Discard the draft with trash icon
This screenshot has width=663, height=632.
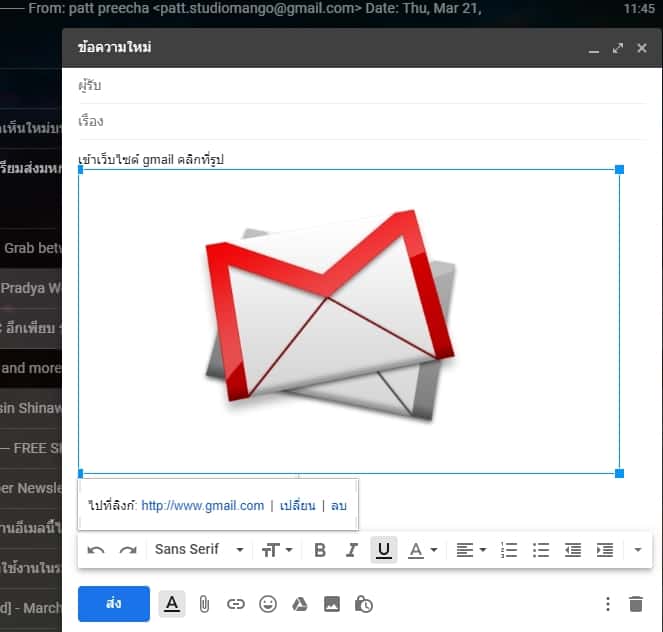click(x=636, y=604)
